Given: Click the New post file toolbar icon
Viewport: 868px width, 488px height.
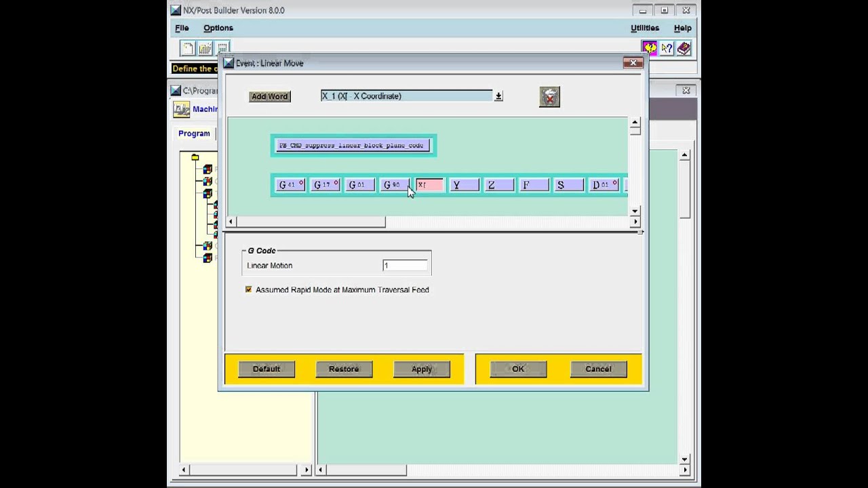Looking at the screenshot, I should point(187,48).
